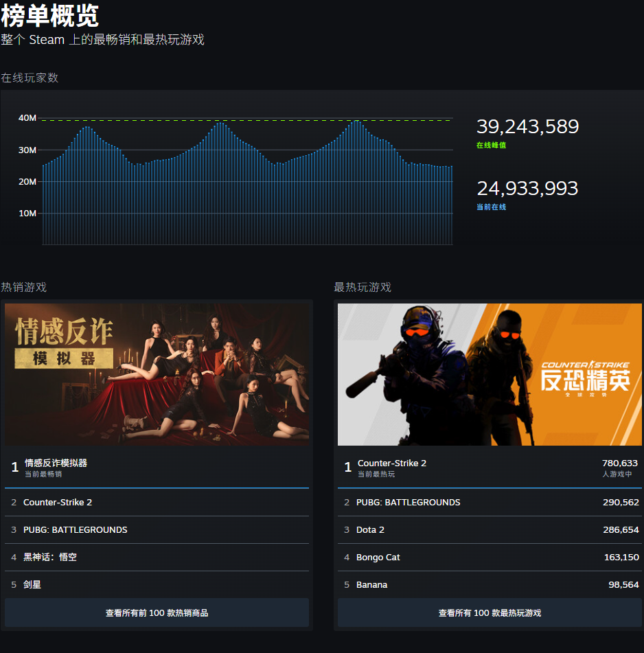Click the current online value 24,933,993
The width and height of the screenshot is (644, 653).
527,188
